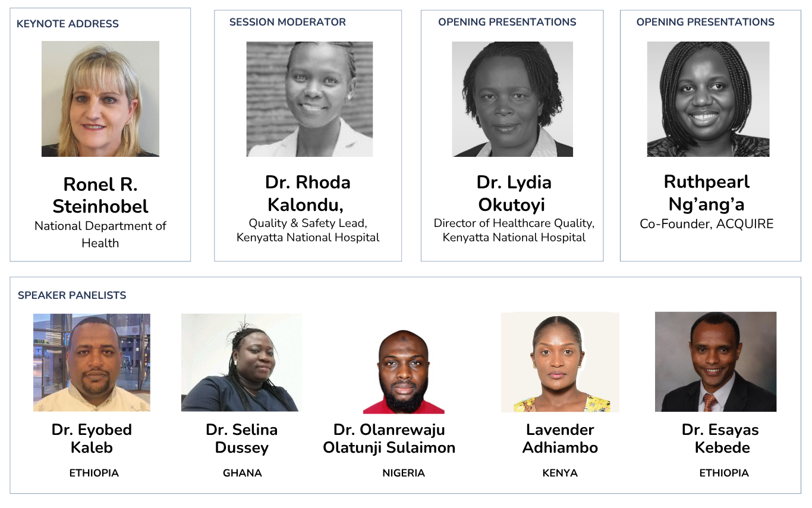Select Dr. Selina Dussey's panelist photo
Image resolution: width=812 pixels, height=508 pixels.
point(241,362)
